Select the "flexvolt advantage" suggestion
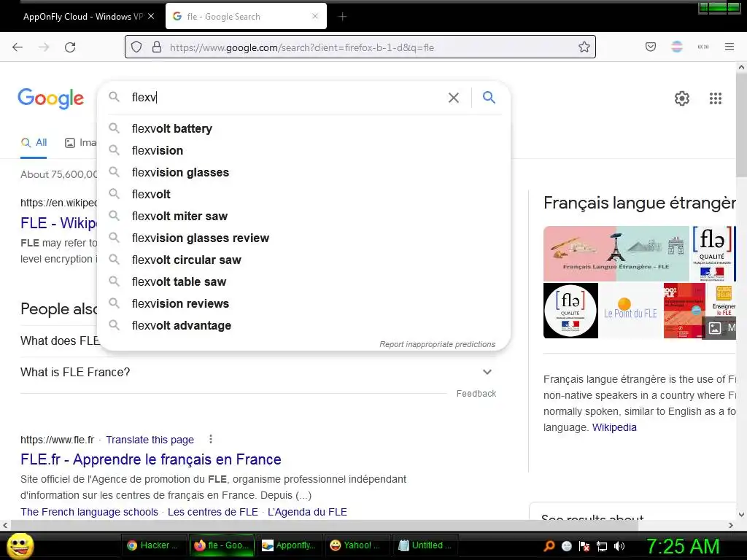Image resolution: width=747 pixels, height=560 pixels. pyautogui.click(x=303, y=326)
